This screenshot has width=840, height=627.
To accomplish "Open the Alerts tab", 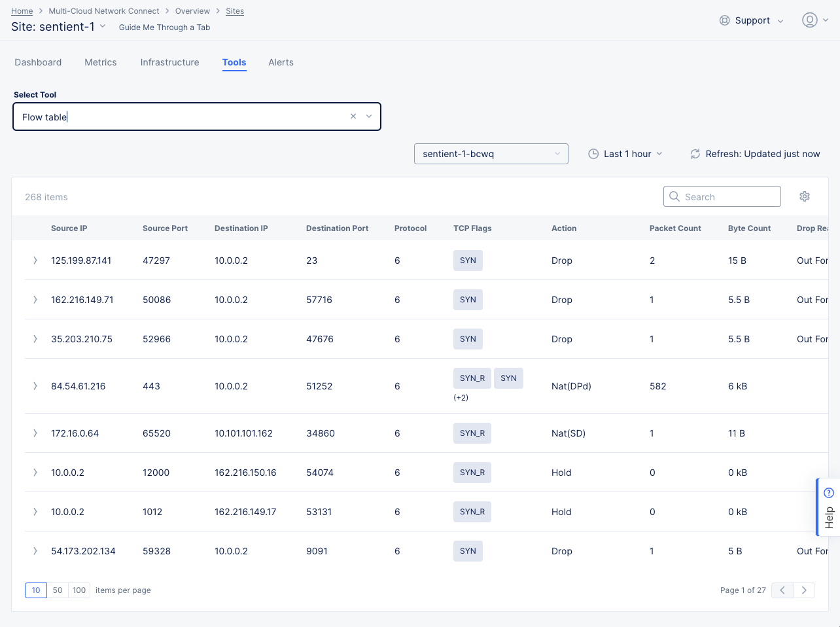I will (281, 62).
